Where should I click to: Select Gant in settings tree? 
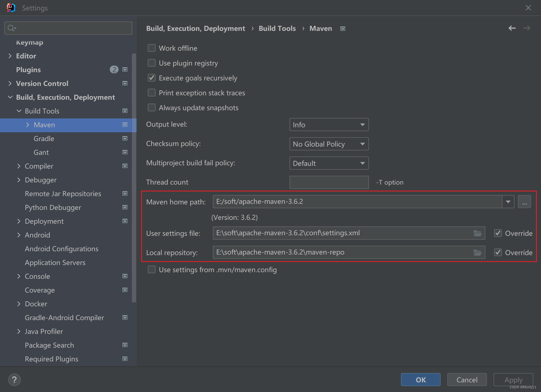(x=41, y=152)
